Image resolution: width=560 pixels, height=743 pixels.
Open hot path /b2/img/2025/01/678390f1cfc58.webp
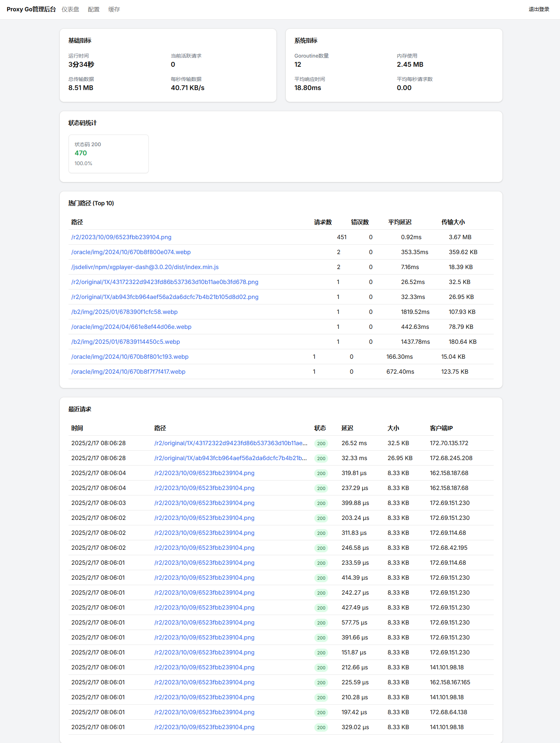pos(124,312)
